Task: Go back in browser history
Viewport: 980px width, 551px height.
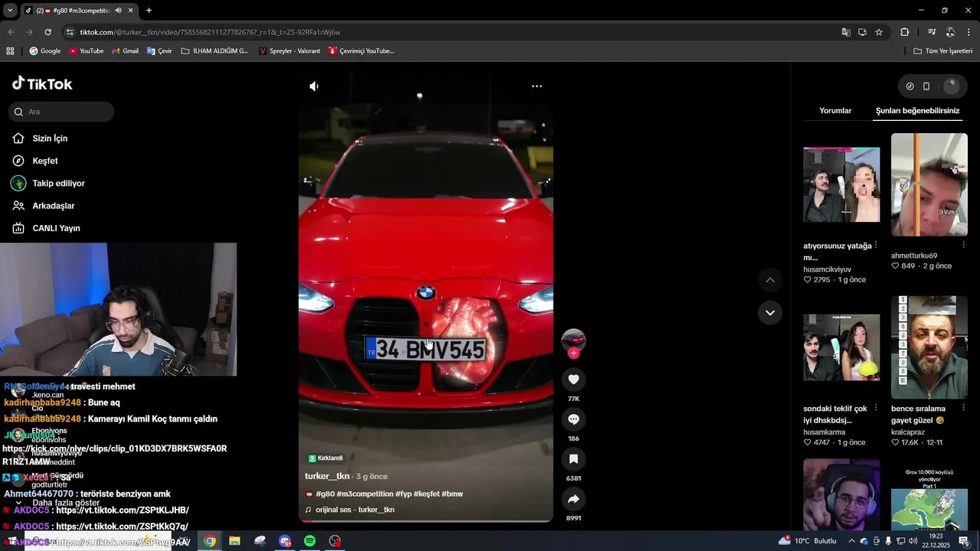Action: pyautogui.click(x=11, y=32)
